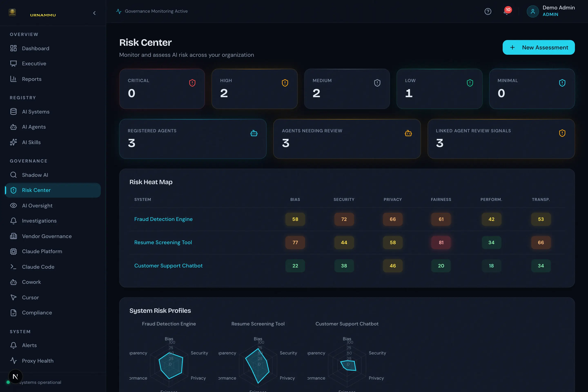588x392 pixels.
Task: Open Cowork in the sidebar
Action: coord(53,282)
